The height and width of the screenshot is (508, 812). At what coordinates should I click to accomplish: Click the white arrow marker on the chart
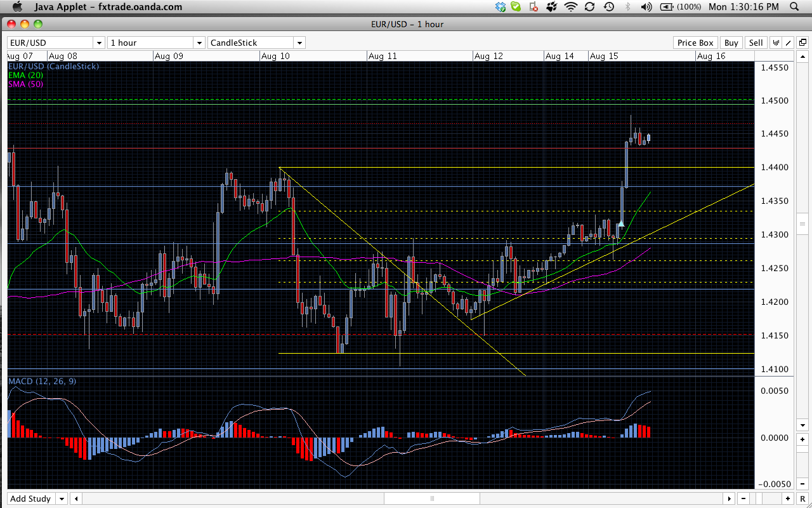click(621, 223)
